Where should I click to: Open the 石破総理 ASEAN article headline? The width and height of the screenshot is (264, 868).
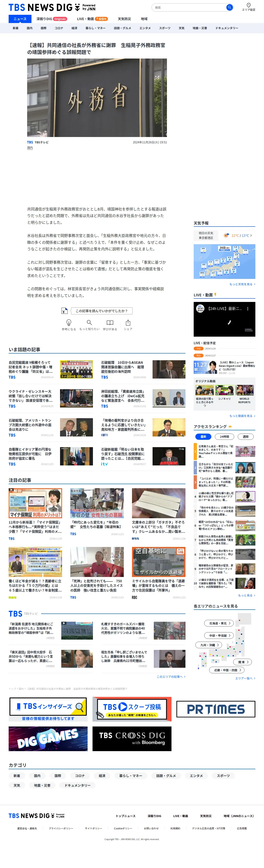pyautogui.click(x=123, y=367)
